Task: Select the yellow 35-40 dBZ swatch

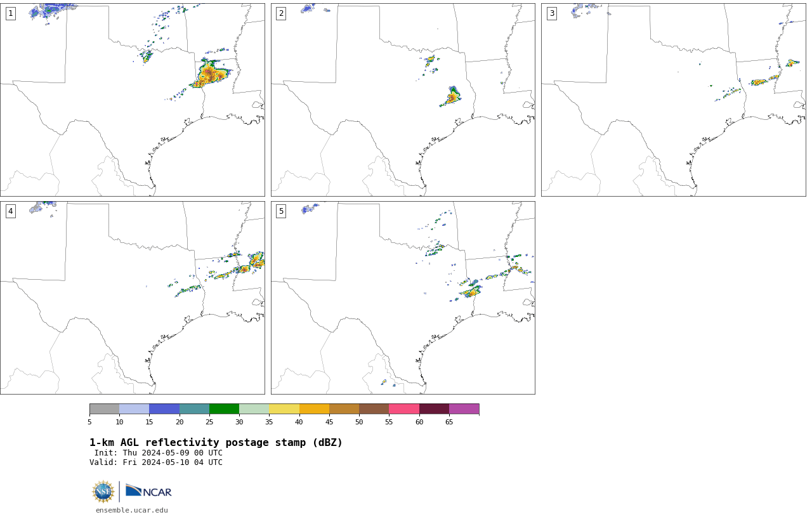Action: click(284, 409)
